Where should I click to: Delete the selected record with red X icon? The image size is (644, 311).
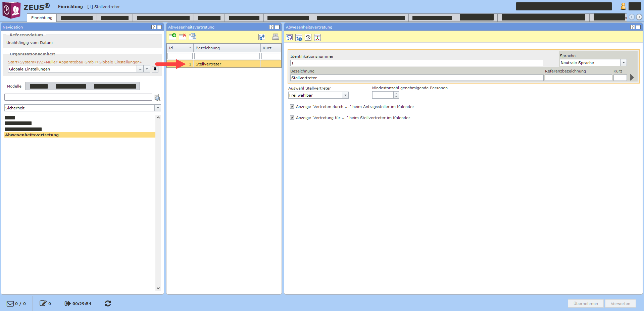point(183,37)
